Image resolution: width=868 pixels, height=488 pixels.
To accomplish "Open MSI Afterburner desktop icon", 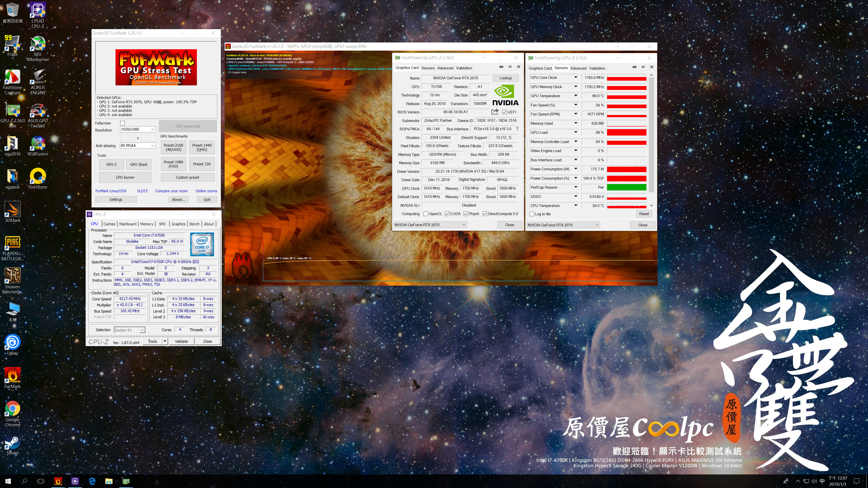I will 38,48.
